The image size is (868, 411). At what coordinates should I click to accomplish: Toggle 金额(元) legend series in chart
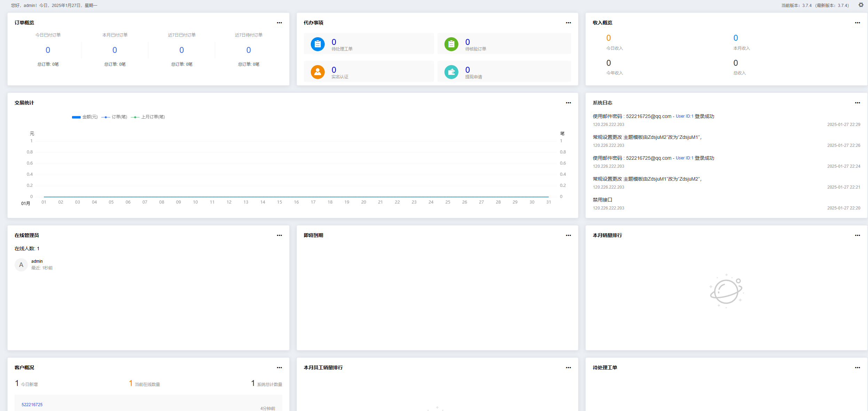85,117
